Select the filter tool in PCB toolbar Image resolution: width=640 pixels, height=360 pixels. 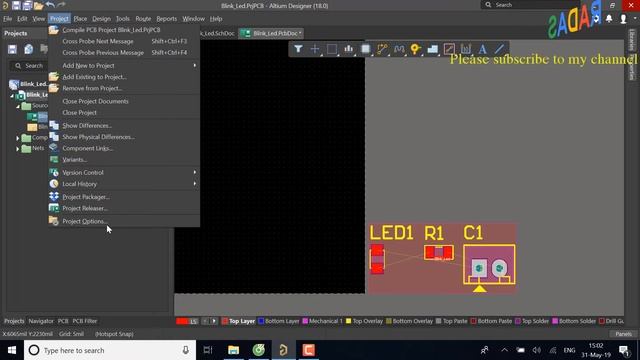coord(298,49)
